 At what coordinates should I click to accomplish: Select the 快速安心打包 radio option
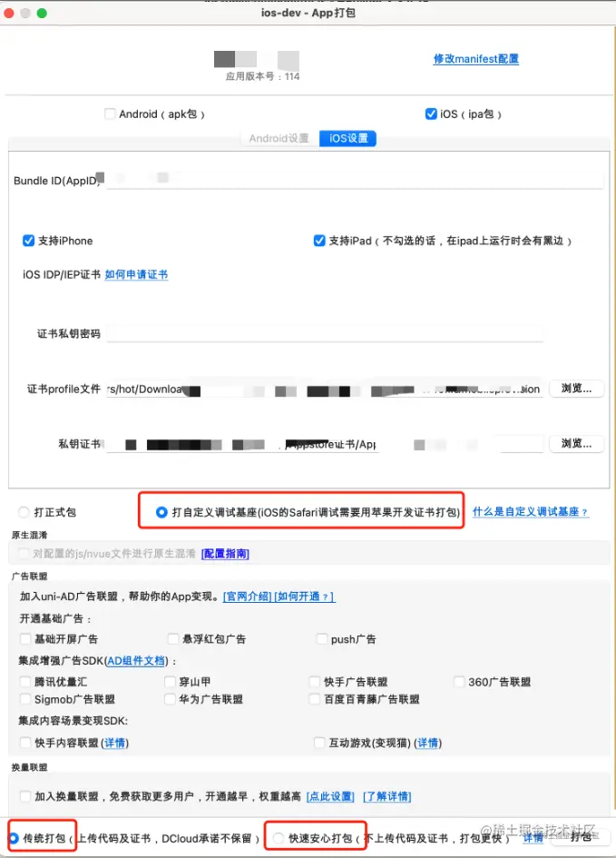pos(279,838)
